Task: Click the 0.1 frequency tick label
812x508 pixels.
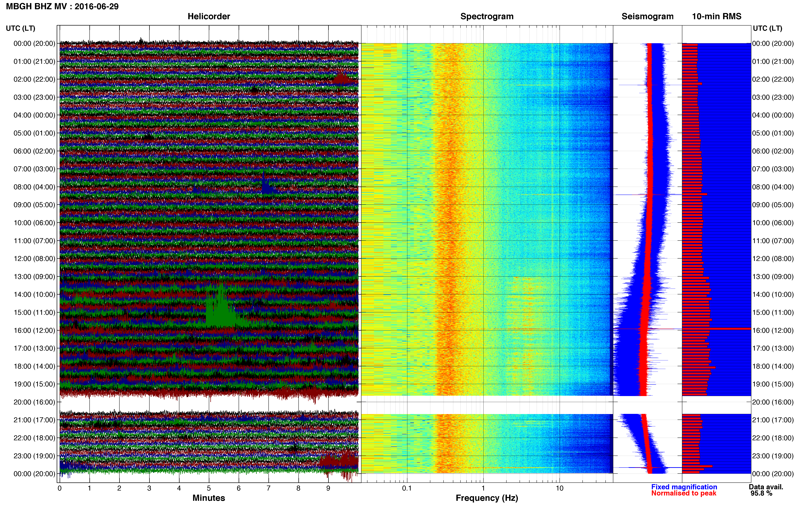Action: pos(407,488)
